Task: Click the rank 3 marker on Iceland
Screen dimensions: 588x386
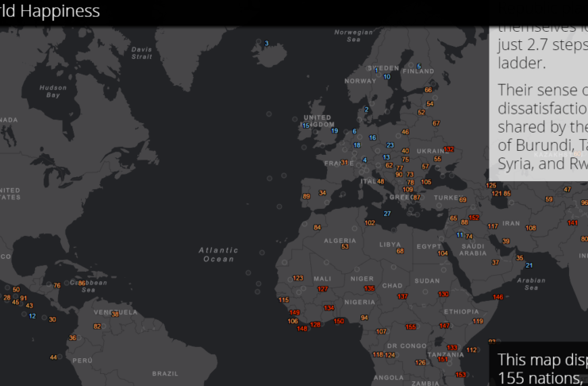Action: 267,44
